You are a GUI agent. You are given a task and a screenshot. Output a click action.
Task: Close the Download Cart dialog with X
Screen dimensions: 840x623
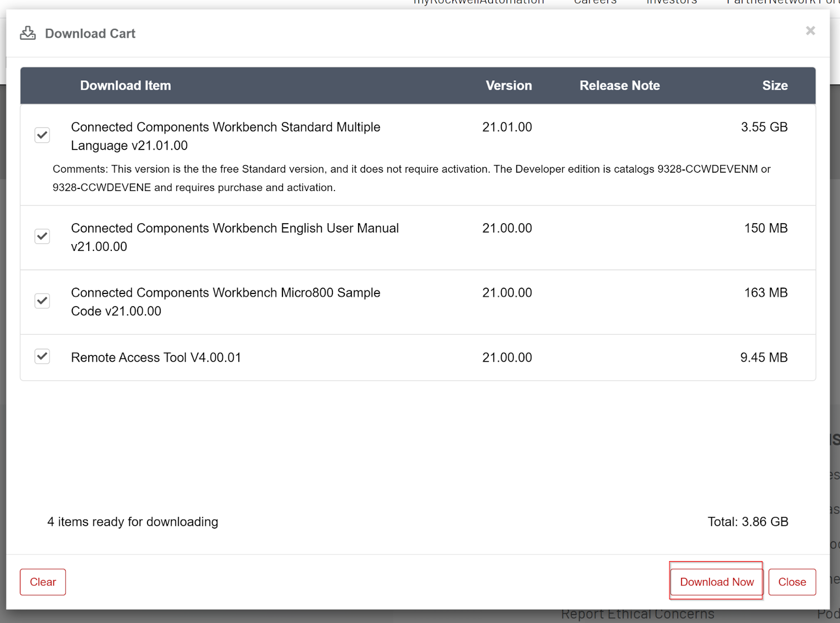pyautogui.click(x=811, y=31)
